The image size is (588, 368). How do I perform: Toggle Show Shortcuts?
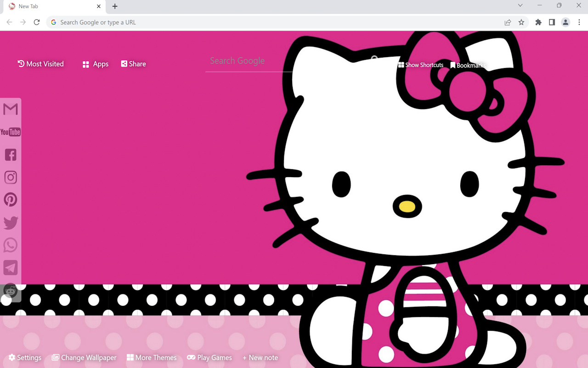(x=421, y=65)
